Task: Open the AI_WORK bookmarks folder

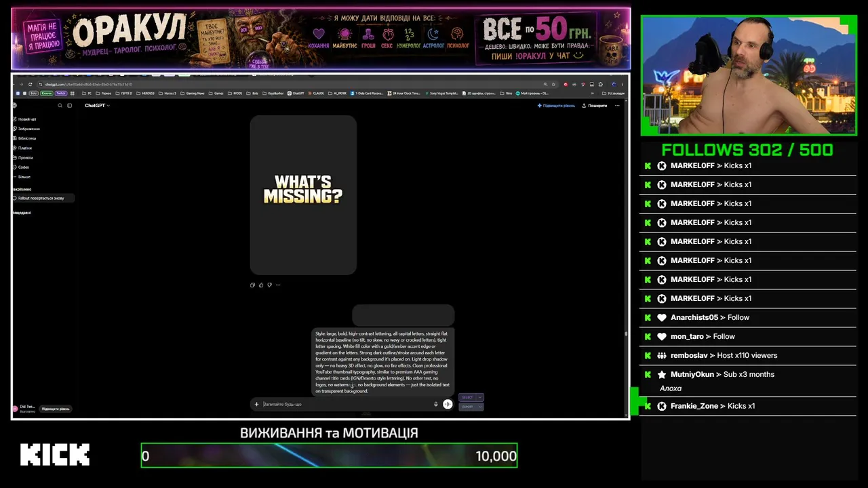Action: pyautogui.click(x=338, y=93)
